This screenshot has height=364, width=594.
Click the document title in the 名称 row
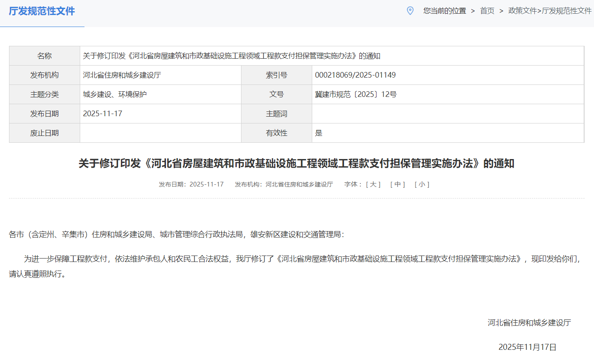[x=232, y=56]
